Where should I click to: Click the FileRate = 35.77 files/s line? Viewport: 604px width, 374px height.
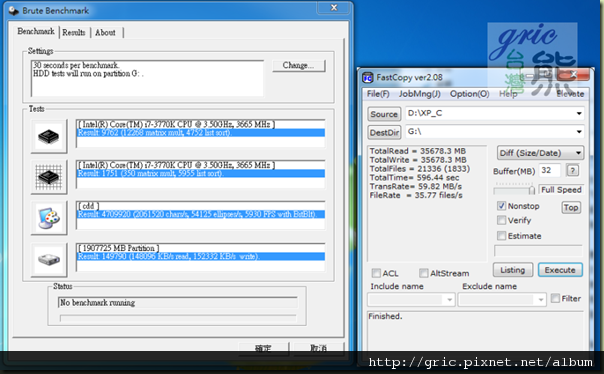[x=416, y=195]
